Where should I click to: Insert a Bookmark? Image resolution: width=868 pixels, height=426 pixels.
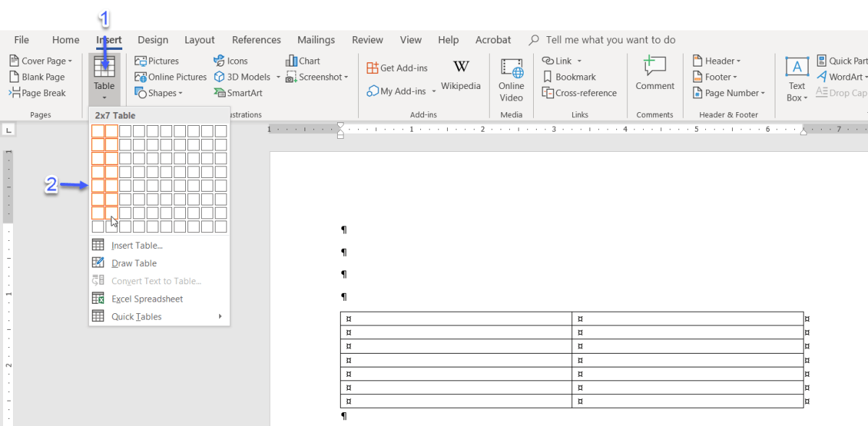coord(569,77)
